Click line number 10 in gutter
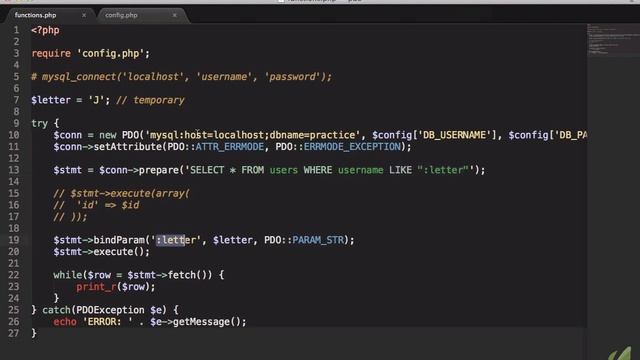 point(13,135)
